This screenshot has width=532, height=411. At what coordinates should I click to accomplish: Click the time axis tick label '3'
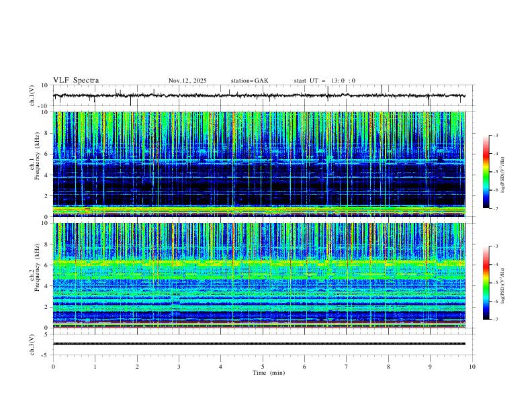[x=179, y=367]
